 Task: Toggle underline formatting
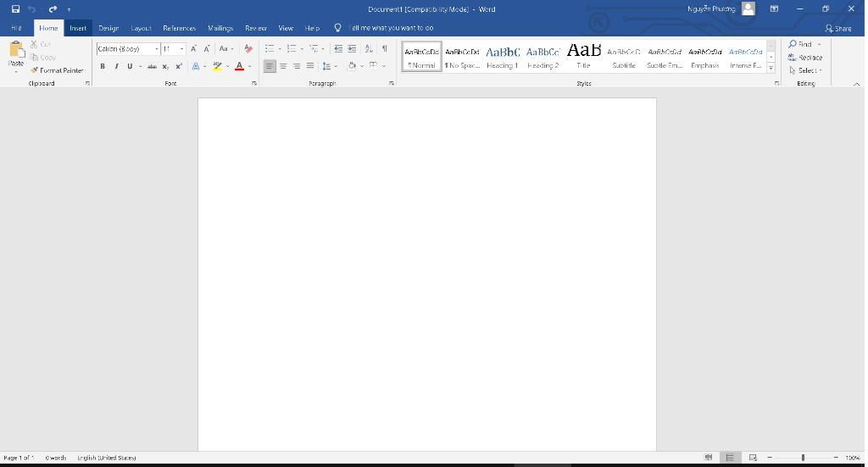130,66
